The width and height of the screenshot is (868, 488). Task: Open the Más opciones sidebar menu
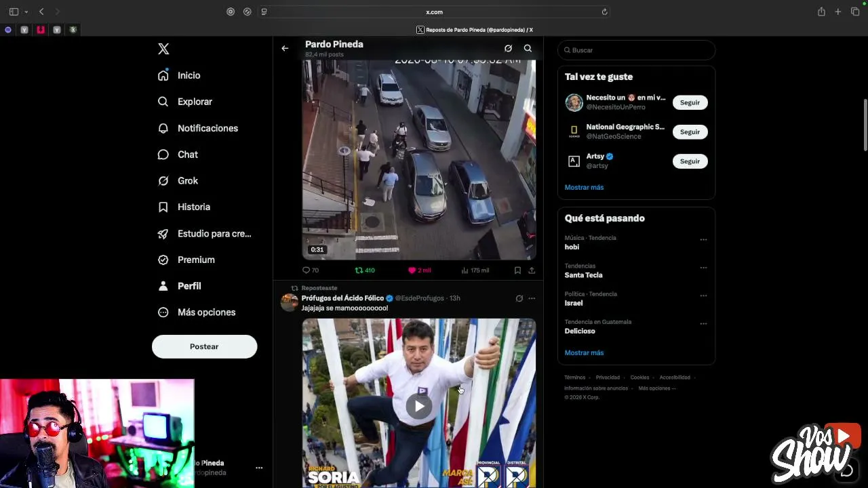[x=197, y=312]
